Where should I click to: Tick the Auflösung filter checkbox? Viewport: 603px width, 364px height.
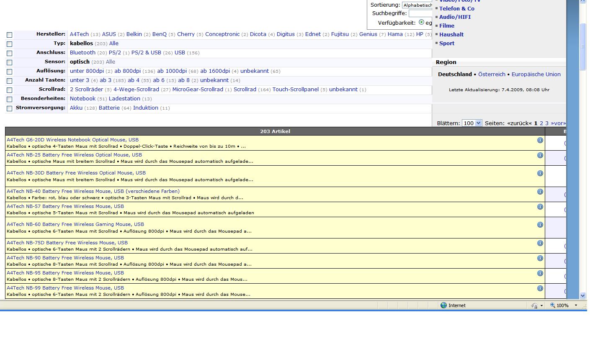[x=9, y=72]
